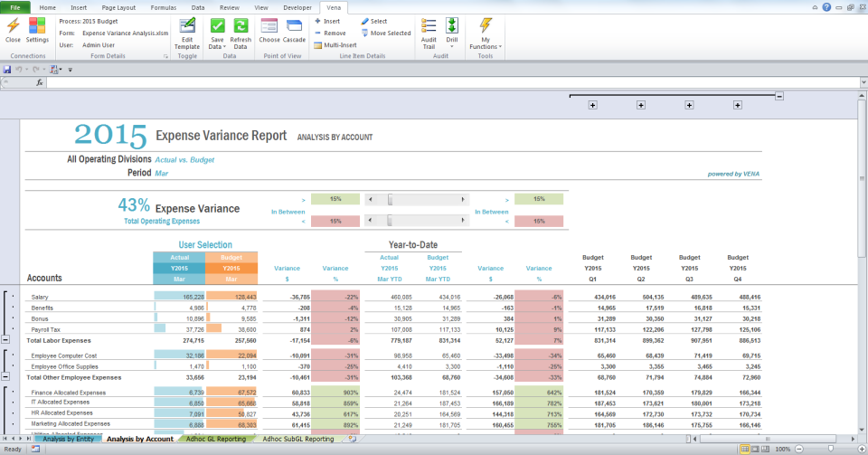This screenshot has width=868, height=455.
Task: Open the Audit Trail
Action: click(x=429, y=33)
